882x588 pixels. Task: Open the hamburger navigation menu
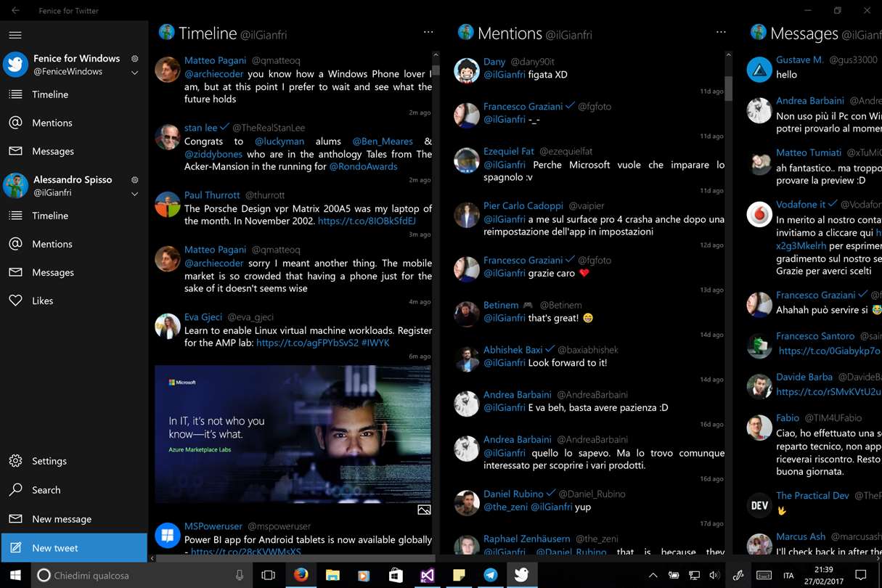15,35
